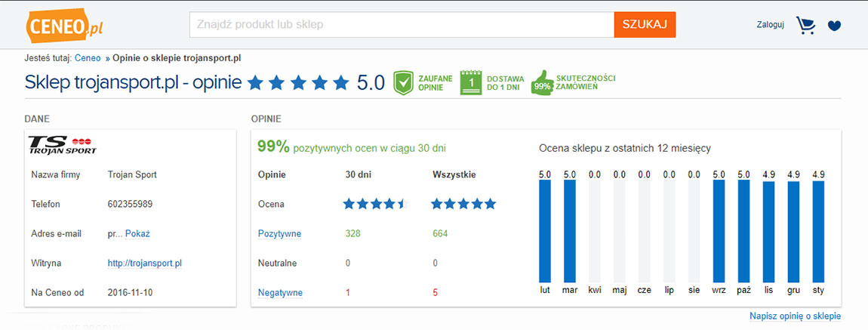Image resolution: width=868 pixels, height=330 pixels.
Task: Click the Trojan Sport shop logo
Action: tap(62, 144)
